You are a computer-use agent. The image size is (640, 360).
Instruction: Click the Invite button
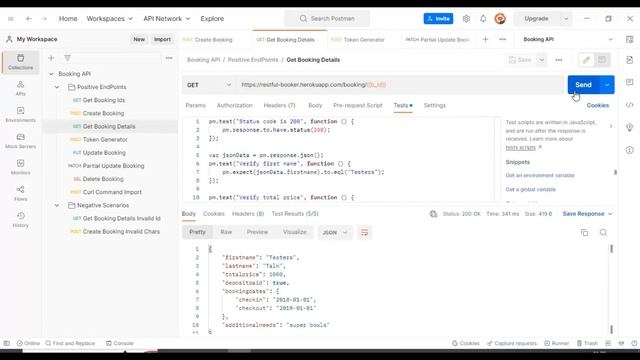(x=438, y=19)
